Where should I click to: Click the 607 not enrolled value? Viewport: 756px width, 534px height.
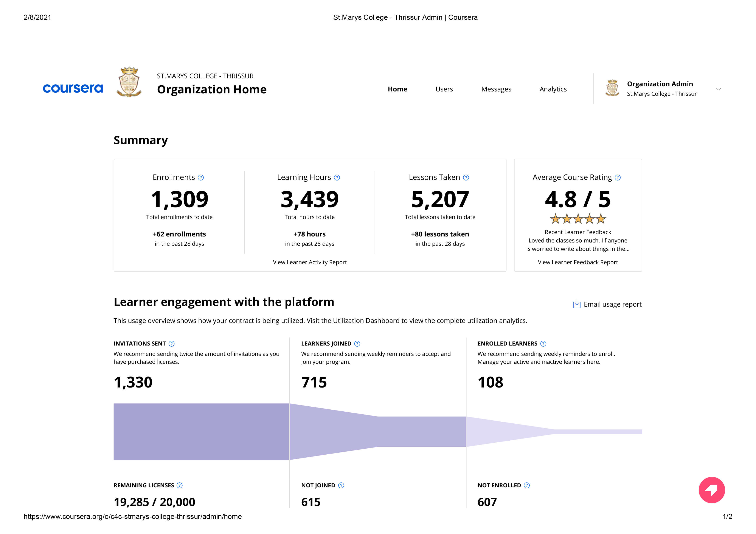click(487, 502)
